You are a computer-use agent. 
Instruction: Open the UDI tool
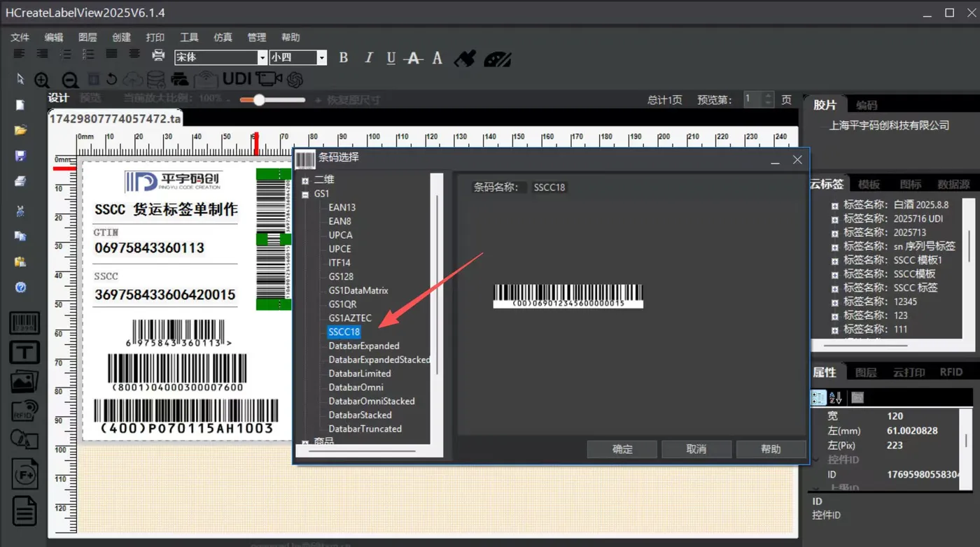pyautogui.click(x=237, y=78)
